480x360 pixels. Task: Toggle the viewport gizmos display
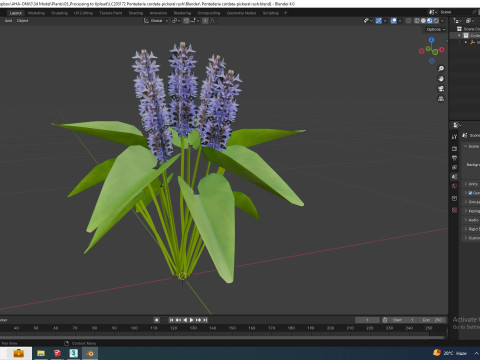(379, 21)
